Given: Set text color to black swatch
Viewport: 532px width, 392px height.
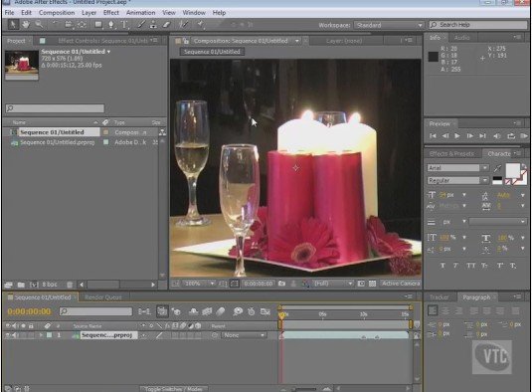Looking at the screenshot, I should pos(497,178).
